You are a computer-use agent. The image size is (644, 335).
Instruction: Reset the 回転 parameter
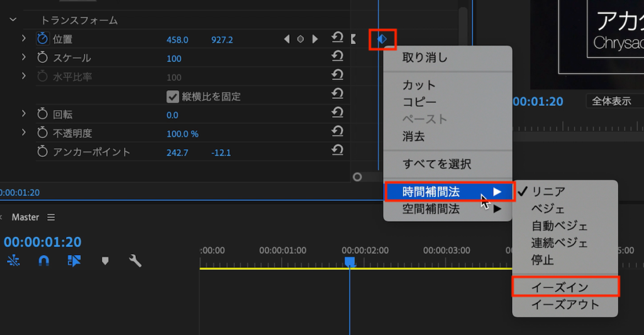tap(337, 113)
